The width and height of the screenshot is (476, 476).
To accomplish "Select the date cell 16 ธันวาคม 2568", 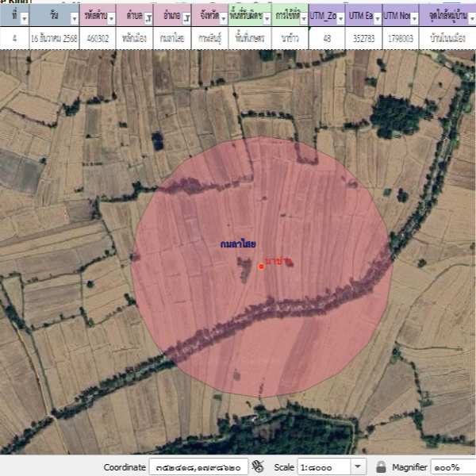I will pos(54,38).
